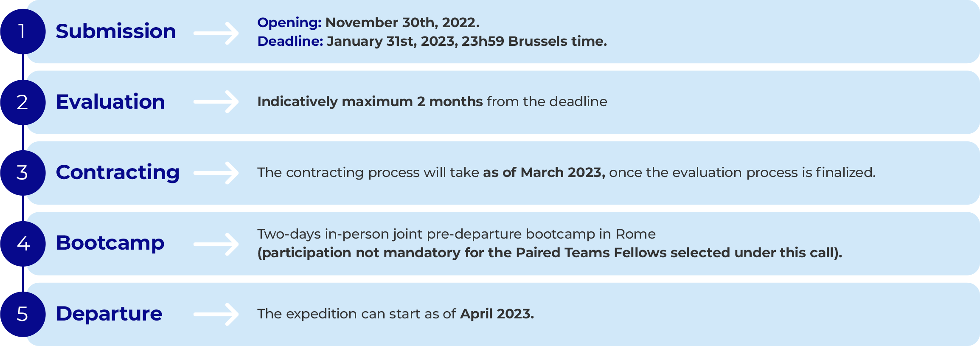The height and width of the screenshot is (346, 980).
Task: Select the Evaluation heading
Action: 110,102
